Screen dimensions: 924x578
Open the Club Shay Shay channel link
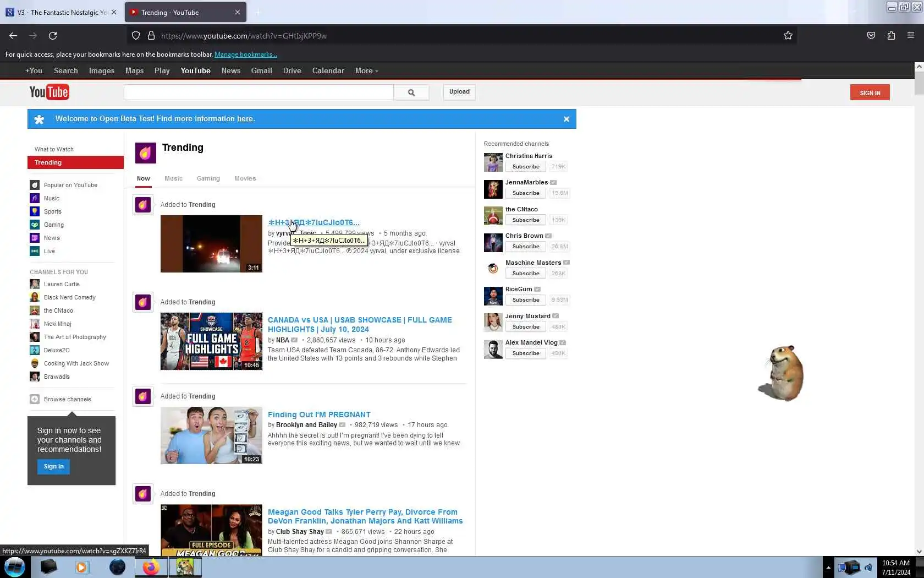tap(300, 532)
